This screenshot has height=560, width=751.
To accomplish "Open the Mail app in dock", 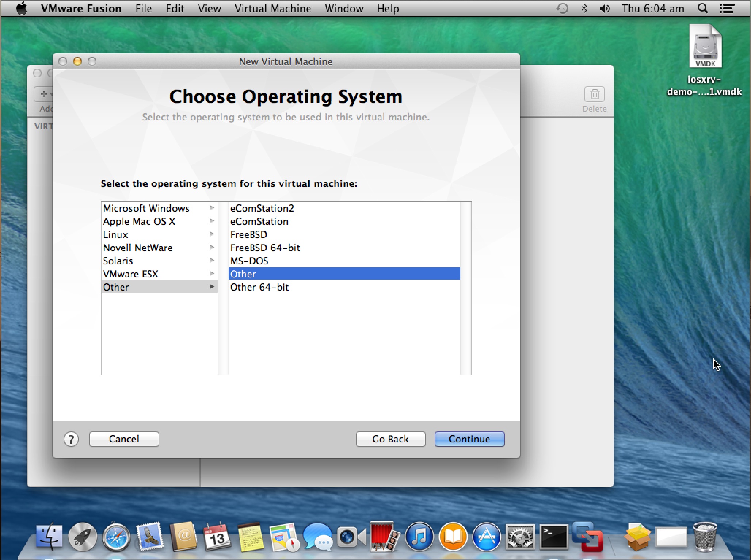I will [x=150, y=536].
